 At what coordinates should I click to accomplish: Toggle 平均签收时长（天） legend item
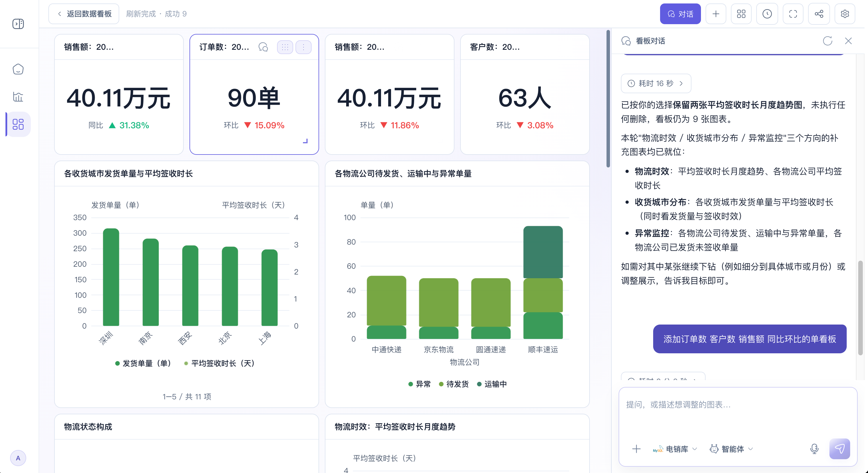coord(219,363)
